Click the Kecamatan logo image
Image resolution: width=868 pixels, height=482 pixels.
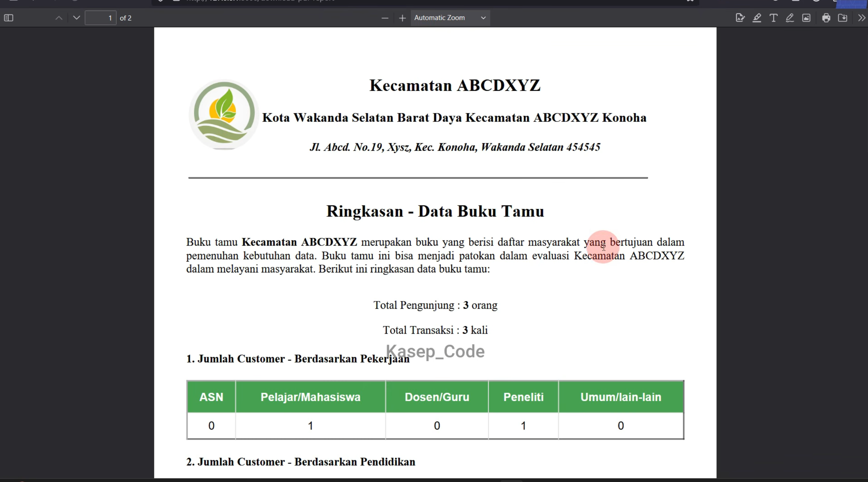(224, 114)
